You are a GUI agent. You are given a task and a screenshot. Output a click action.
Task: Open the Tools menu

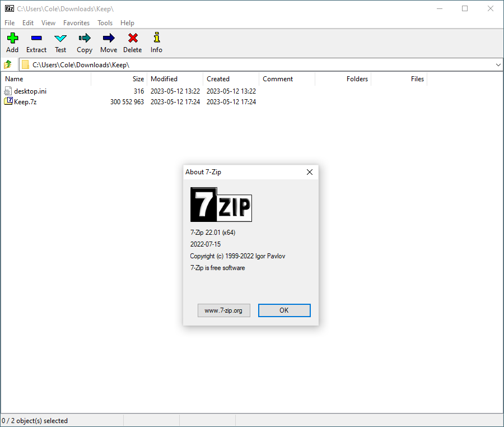click(x=105, y=23)
